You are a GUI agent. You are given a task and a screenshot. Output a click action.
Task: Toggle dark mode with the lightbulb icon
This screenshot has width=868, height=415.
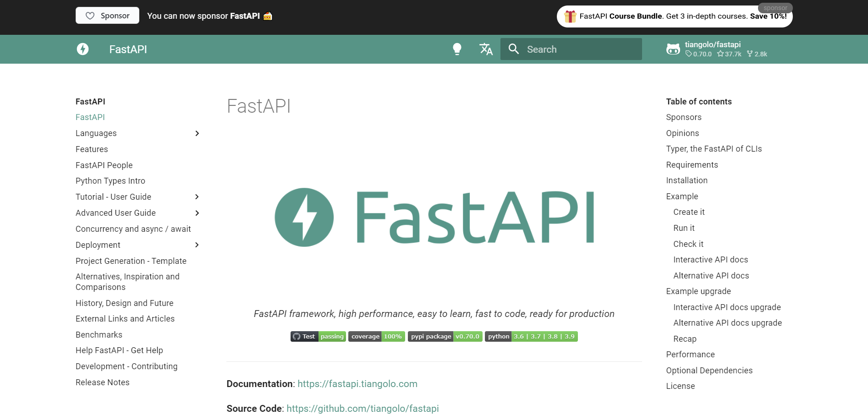click(x=457, y=49)
